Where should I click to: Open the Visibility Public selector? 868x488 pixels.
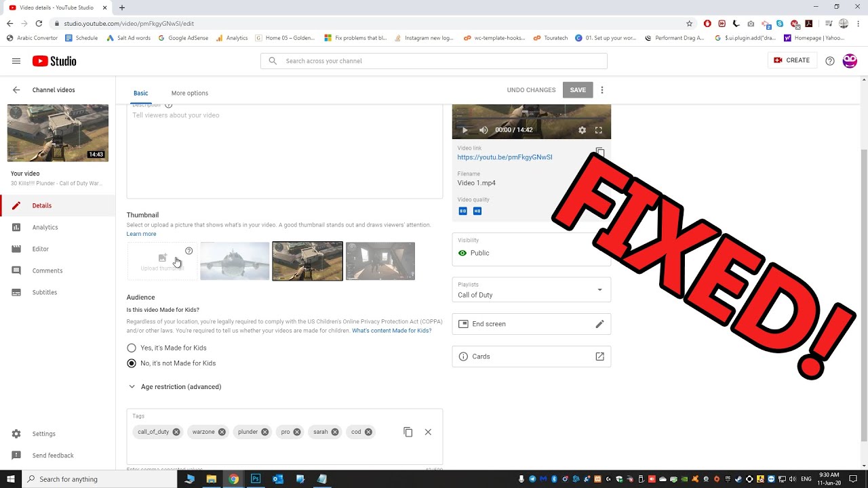(x=532, y=248)
